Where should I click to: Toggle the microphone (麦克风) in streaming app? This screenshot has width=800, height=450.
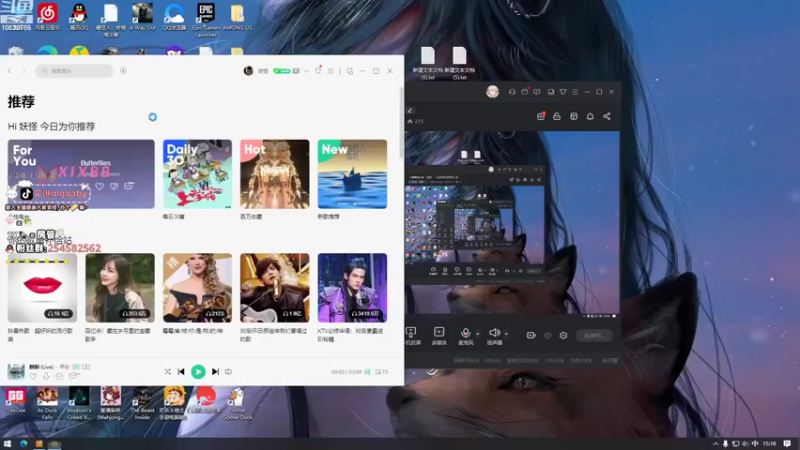click(465, 336)
